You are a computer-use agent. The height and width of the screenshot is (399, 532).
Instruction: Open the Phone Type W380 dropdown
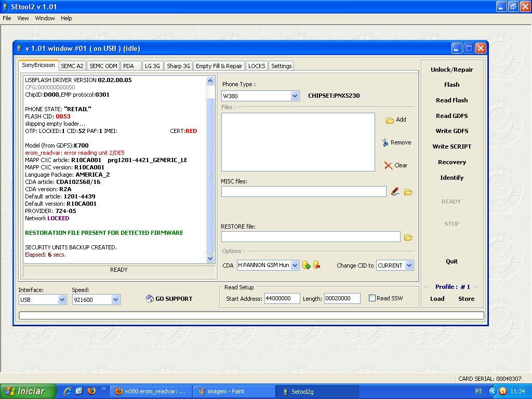click(295, 96)
